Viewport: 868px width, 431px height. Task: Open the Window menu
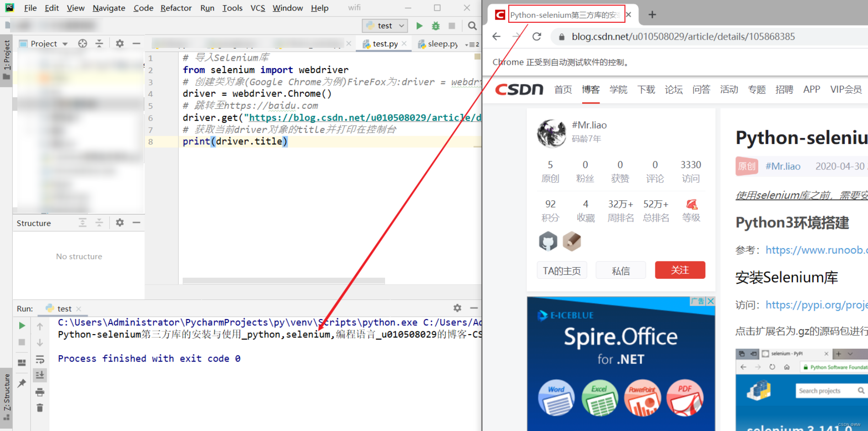click(x=288, y=8)
